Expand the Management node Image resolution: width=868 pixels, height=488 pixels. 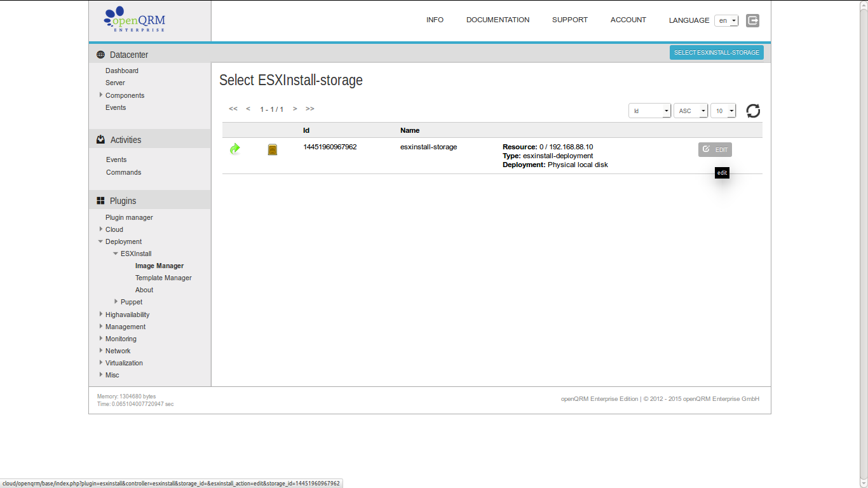(101, 326)
